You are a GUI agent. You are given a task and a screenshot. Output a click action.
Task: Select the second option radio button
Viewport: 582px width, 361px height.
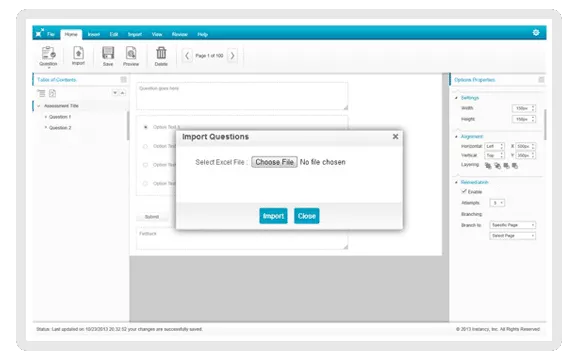click(146, 146)
